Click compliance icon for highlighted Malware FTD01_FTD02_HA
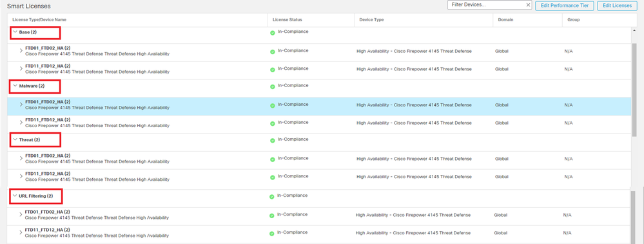The image size is (644, 244). (272, 106)
